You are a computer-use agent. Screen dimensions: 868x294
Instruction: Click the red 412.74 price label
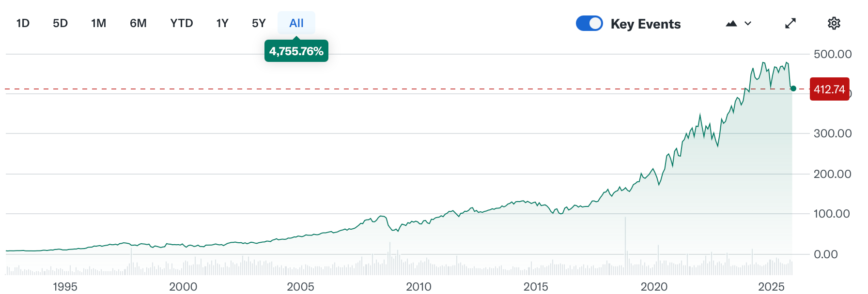point(829,89)
